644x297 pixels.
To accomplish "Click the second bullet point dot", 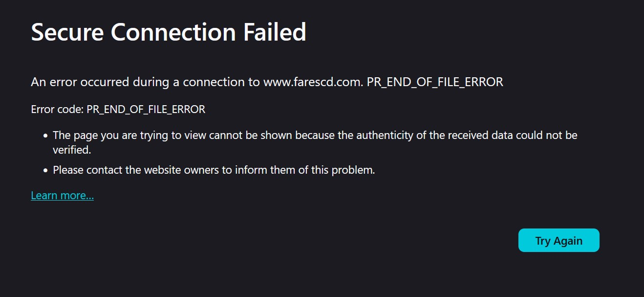I will [45, 171].
